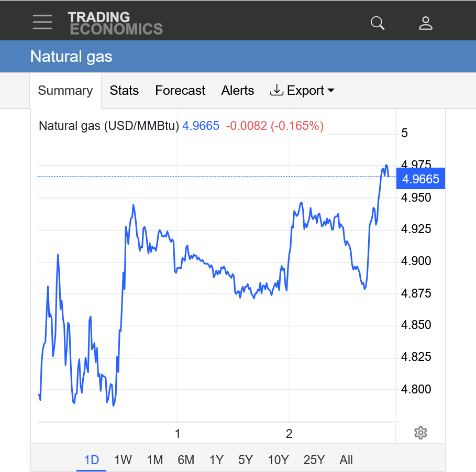Open the Stats tab
Viewport: 476px width, 472px height.
124,91
